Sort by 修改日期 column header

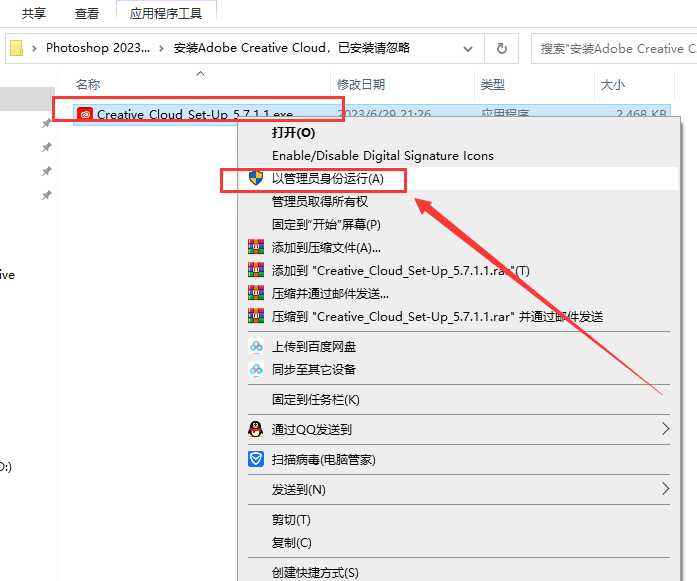coord(361,84)
